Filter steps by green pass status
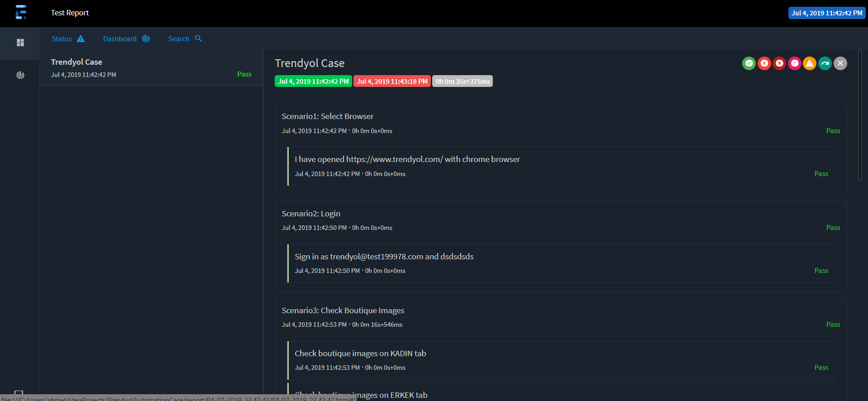Screen dimensions: 868x401 (749, 63)
